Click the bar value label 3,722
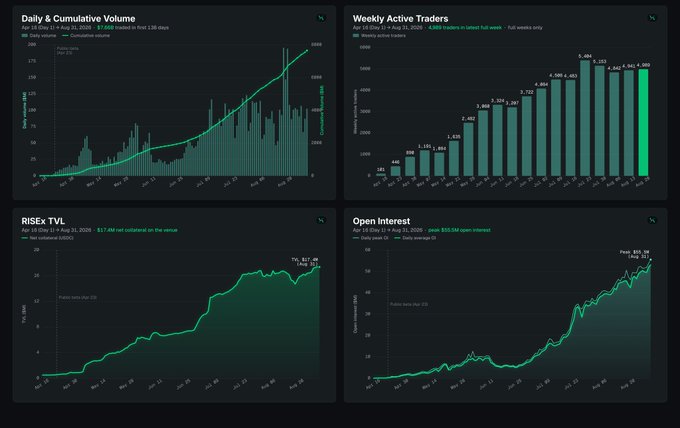This screenshot has height=428, width=680. click(526, 92)
